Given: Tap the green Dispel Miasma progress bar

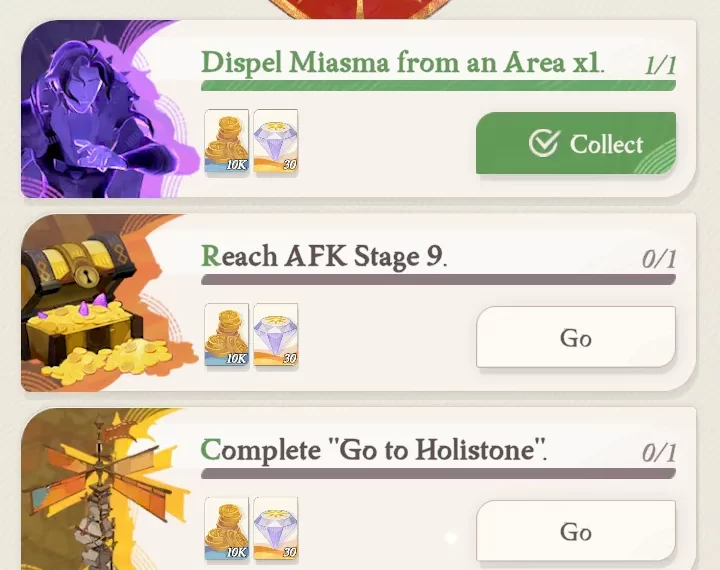Looking at the screenshot, I should click(x=438, y=85).
